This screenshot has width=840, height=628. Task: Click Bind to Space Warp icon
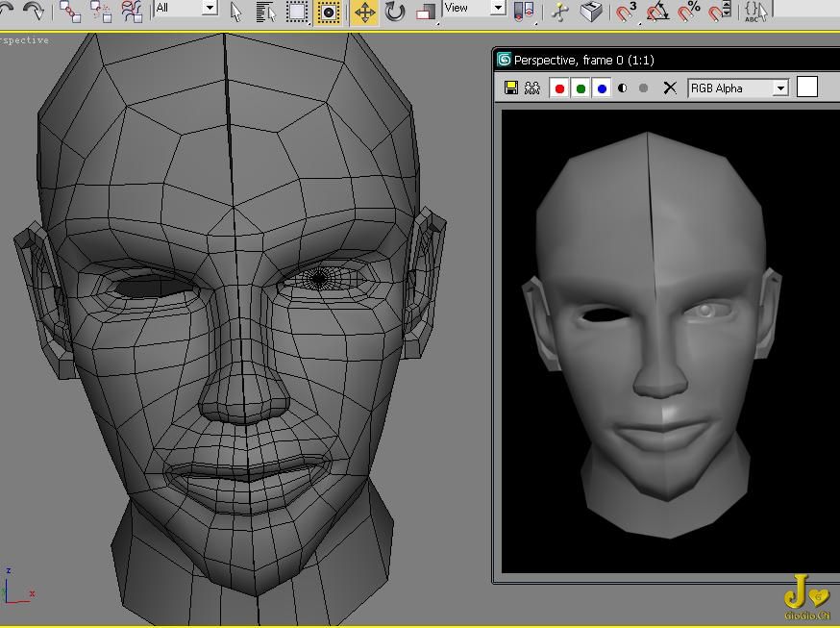pos(132,12)
